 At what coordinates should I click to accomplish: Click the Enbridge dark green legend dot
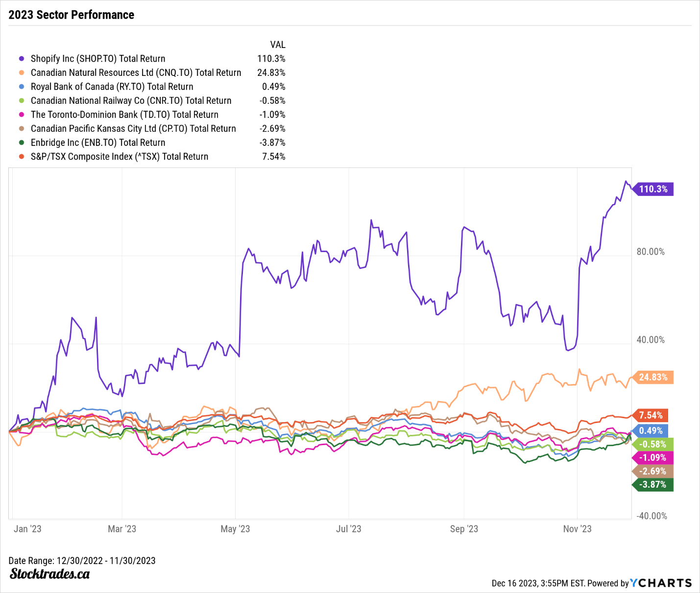22,142
